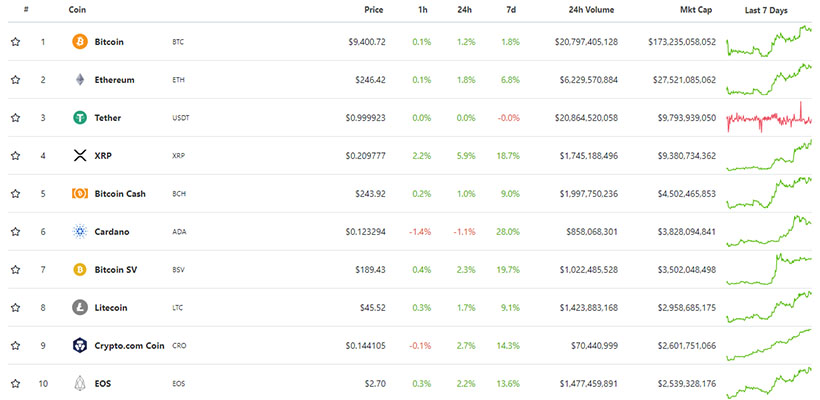Viewport: 820px width, 400px height.
Task: Open the Tether coin link
Action: pos(107,118)
